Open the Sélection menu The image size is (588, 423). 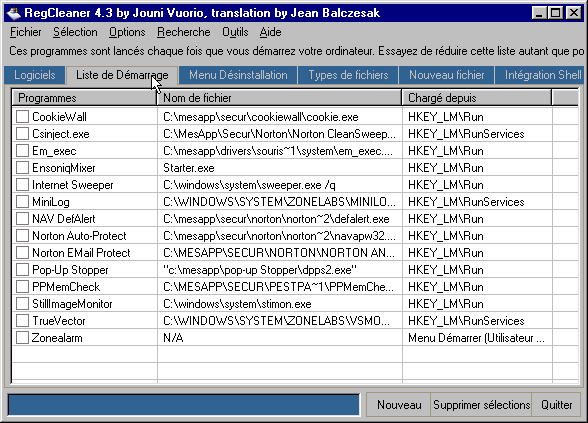[75, 32]
